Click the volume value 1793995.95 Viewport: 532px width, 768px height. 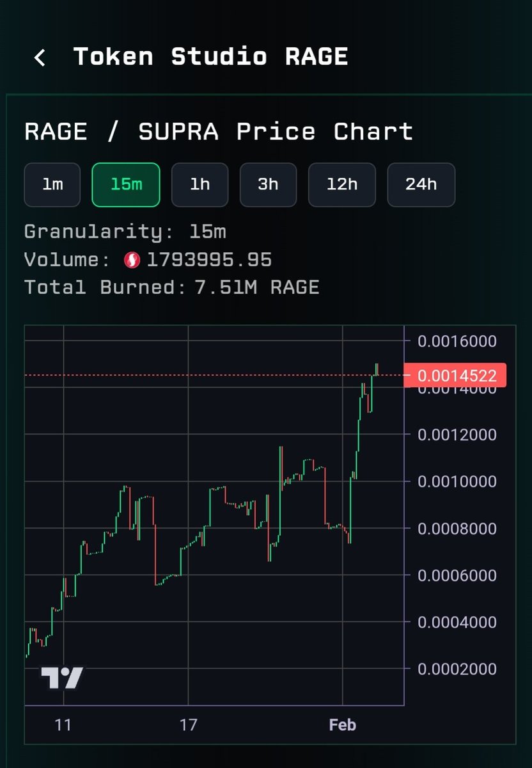[209, 260]
